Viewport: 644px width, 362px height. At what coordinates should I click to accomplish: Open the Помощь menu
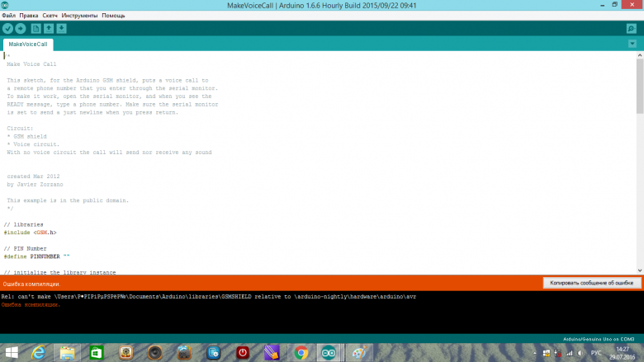[x=113, y=16]
